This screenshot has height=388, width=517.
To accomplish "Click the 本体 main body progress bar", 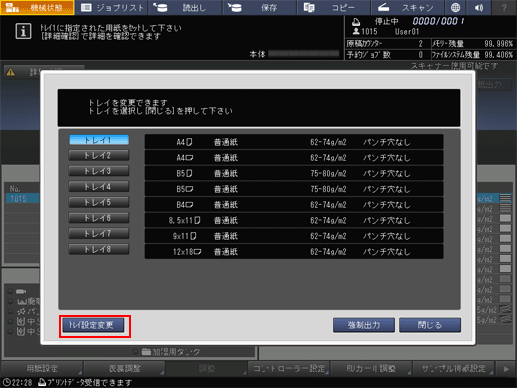I will pos(304,54).
